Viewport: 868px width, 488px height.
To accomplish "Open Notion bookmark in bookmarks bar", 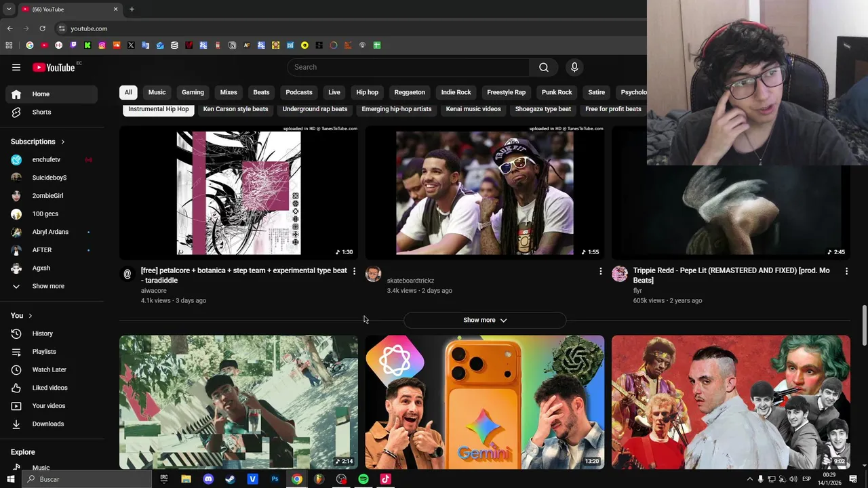I will (x=232, y=45).
